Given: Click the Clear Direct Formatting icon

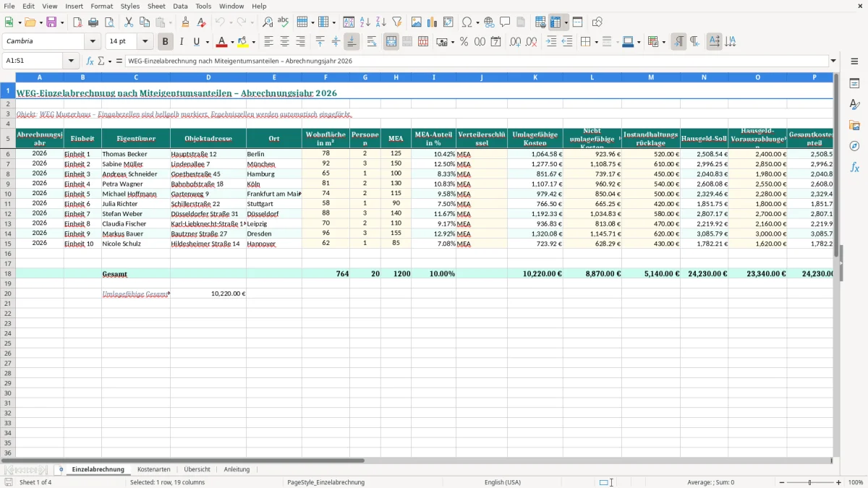Looking at the screenshot, I should pos(201,22).
